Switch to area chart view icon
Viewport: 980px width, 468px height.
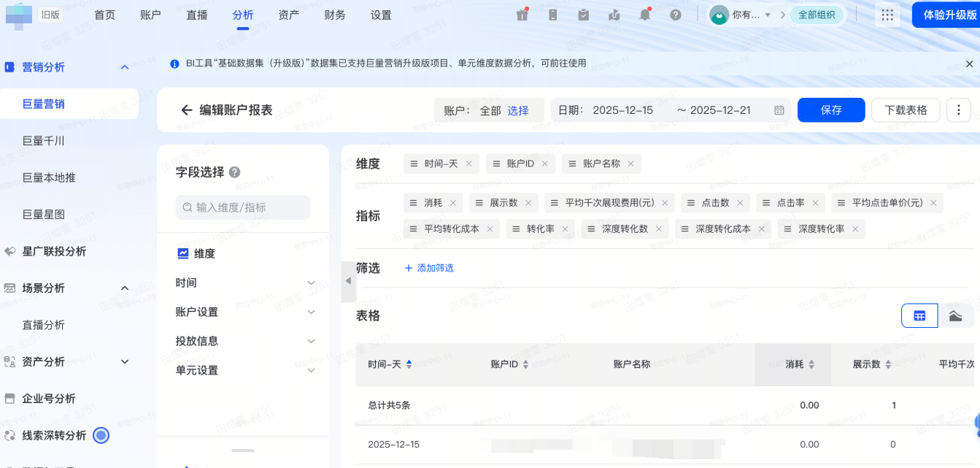click(x=955, y=316)
